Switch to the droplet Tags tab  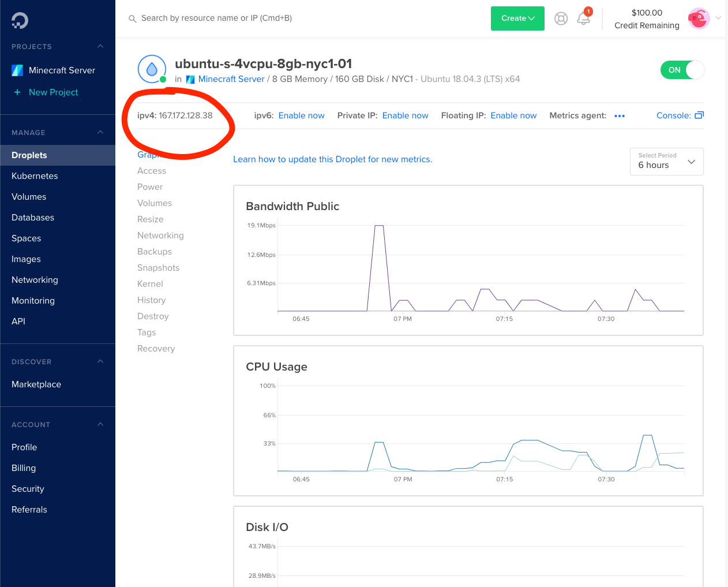(x=147, y=332)
